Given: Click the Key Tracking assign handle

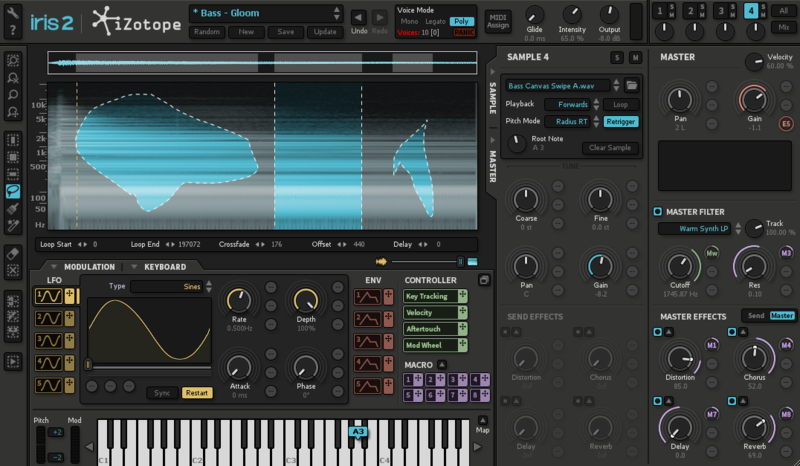Looking at the screenshot, I should (462, 296).
